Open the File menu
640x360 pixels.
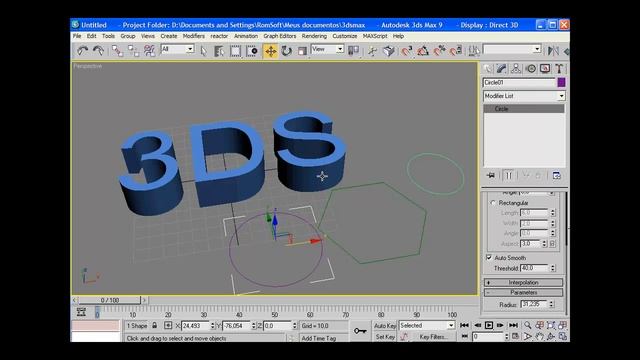click(x=77, y=36)
